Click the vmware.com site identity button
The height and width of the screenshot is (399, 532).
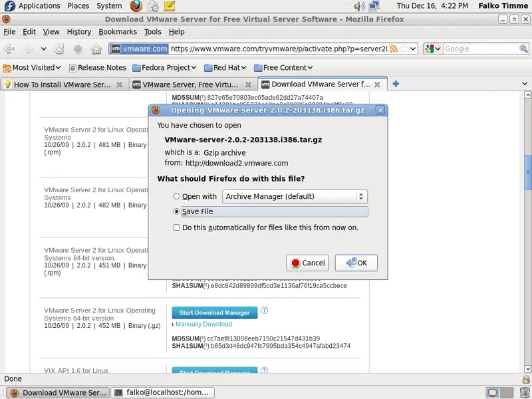(140, 49)
